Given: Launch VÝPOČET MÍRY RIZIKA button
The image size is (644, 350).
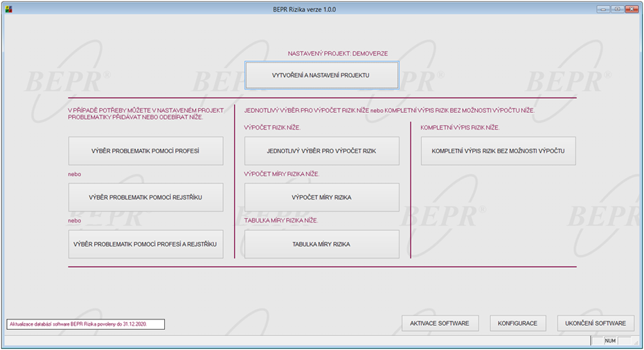Looking at the screenshot, I should coord(321,198).
